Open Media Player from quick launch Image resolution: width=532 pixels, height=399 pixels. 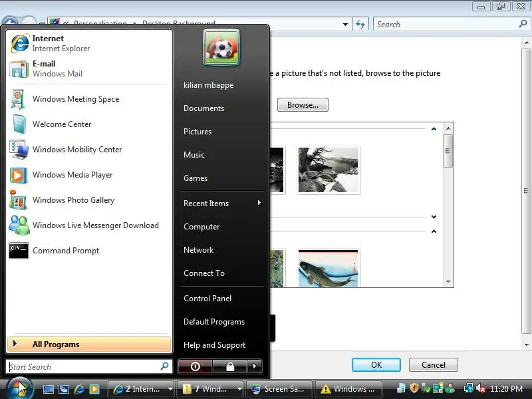coord(94,389)
